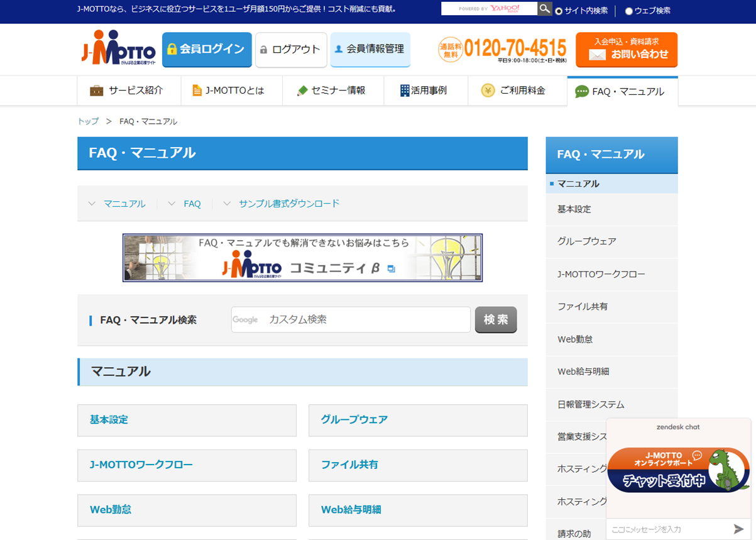756x540 pixels.
Task: Click the speech bubble icon by FAQ・マニュアル
Action: tap(582, 92)
